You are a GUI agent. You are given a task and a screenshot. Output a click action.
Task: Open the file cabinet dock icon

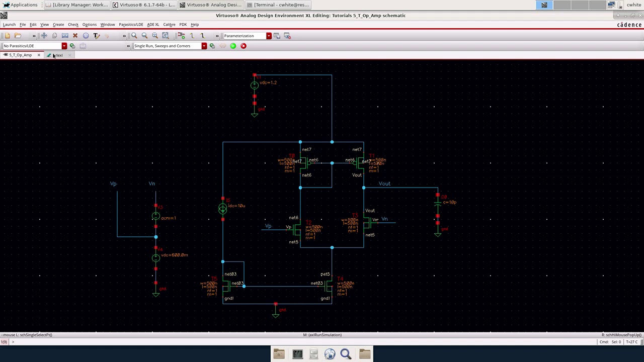coord(313,354)
